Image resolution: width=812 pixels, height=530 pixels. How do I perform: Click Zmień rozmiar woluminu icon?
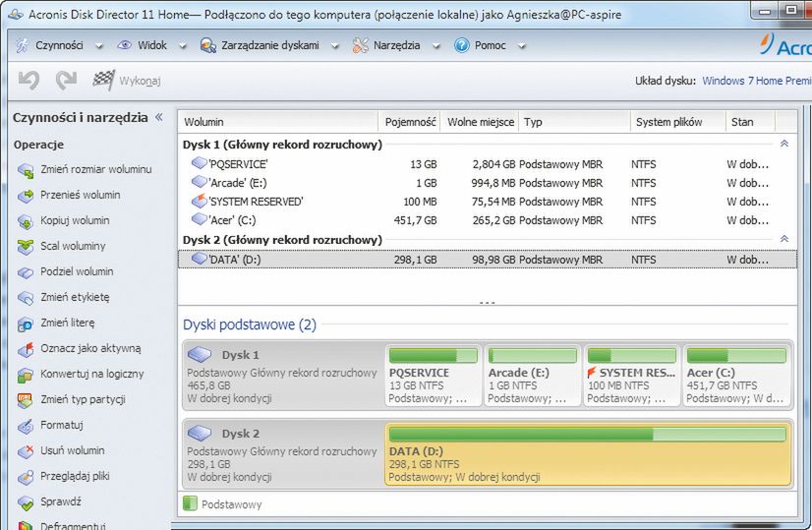click(25, 170)
